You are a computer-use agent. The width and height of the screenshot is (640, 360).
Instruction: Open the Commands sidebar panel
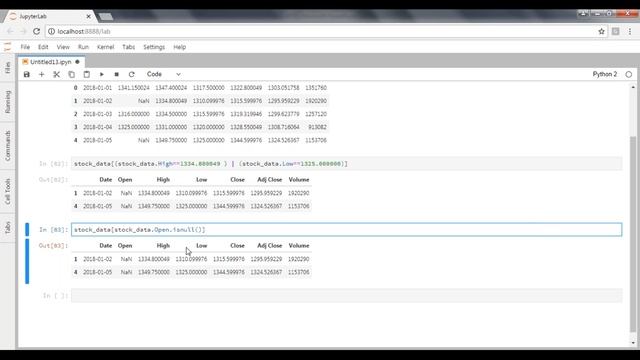coord(8,146)
